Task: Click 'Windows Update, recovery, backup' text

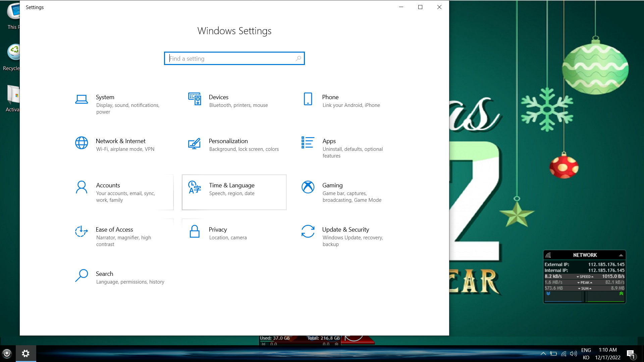Action: pyautogui.click(x=353, y=241)
